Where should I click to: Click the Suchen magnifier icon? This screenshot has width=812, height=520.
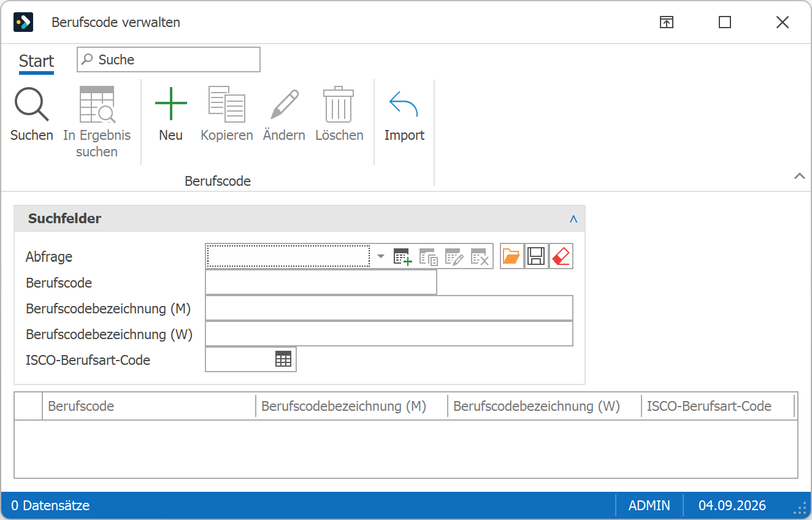point(32,104)
